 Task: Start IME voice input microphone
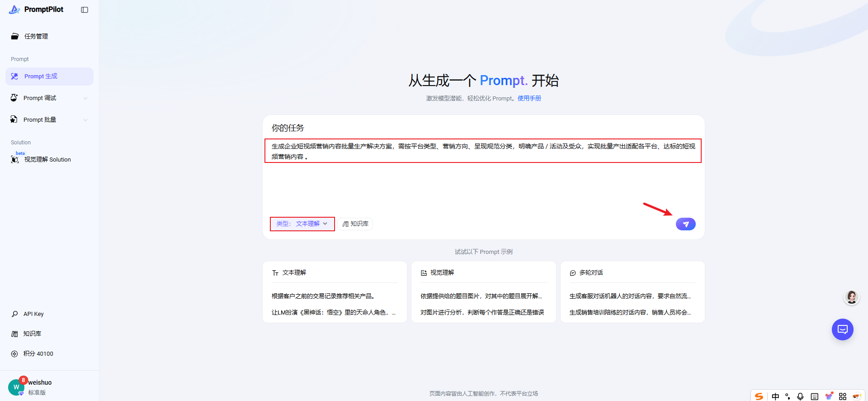800,396
